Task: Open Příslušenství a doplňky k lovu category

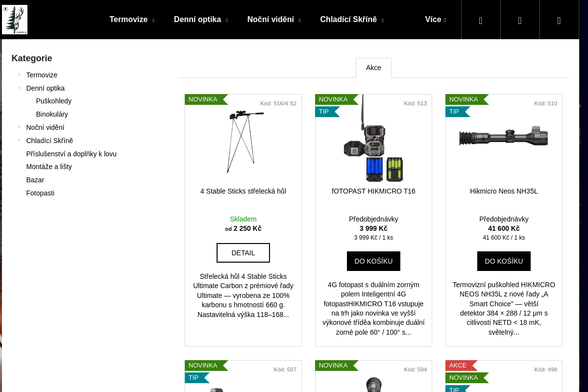Action: click(x=72, y=154)
